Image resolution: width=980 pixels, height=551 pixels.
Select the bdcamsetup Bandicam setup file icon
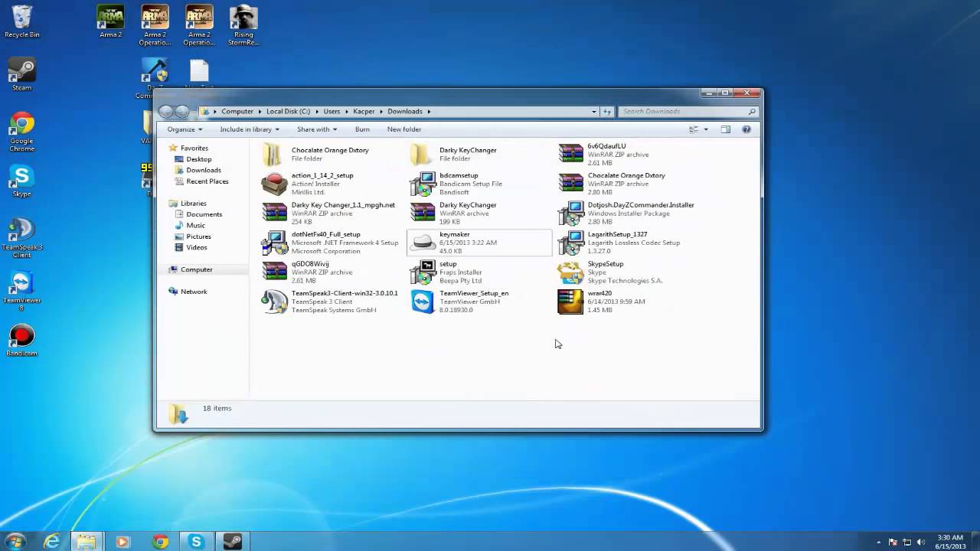coord(423,184)
